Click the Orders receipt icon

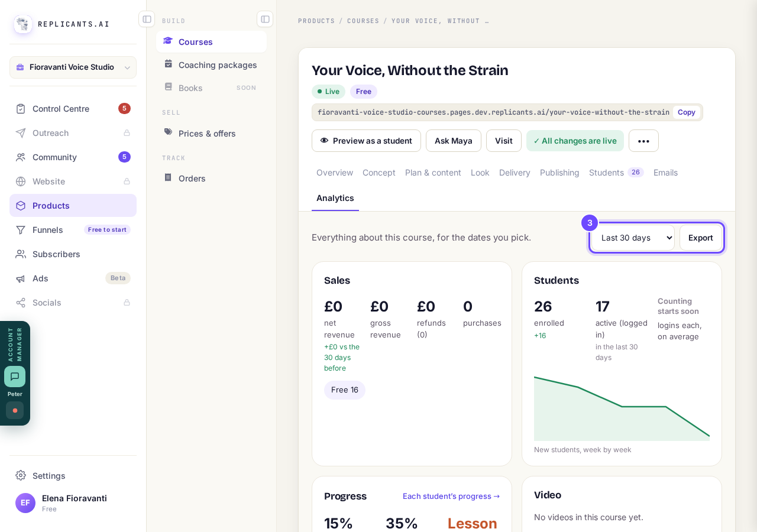(169, 177)
